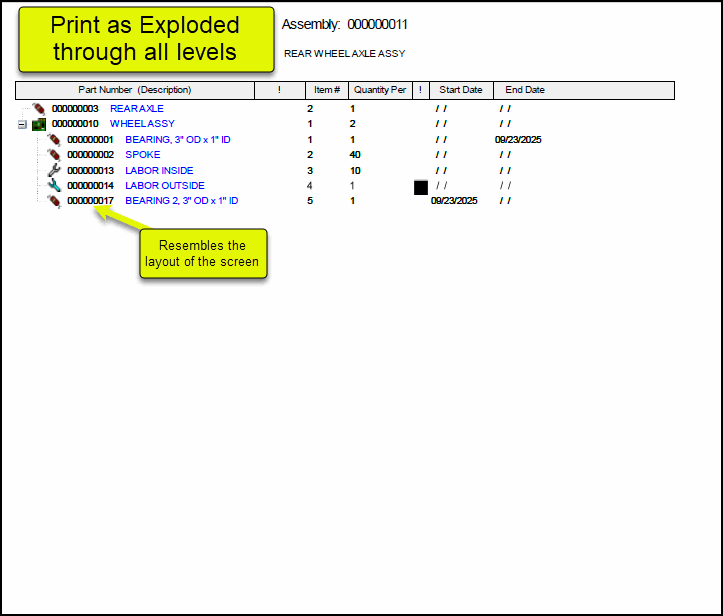Collapse the WHEEL ASSY tree node
Viewport: 723px width, 616px height.
22,124
